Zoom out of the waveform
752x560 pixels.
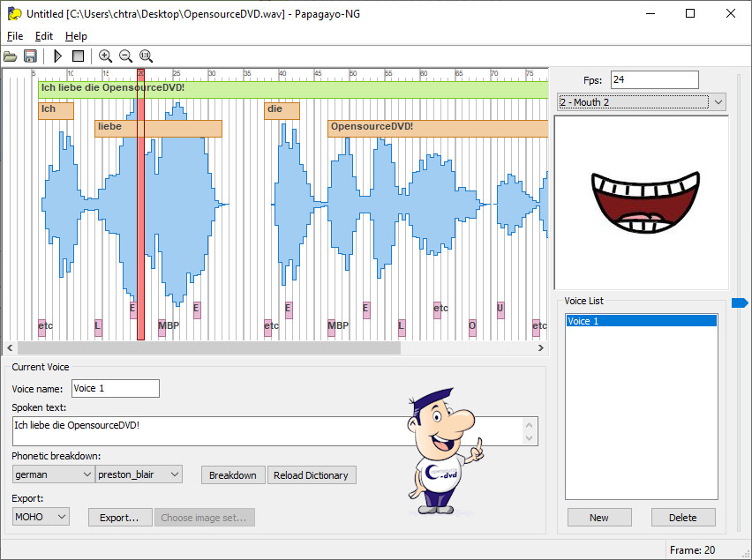(x=125, y=56)
